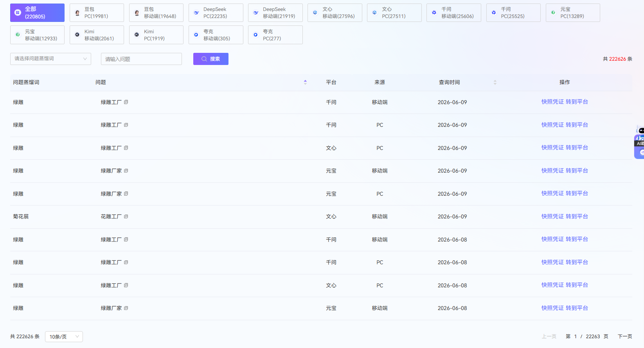Open 快照凭证 for 元宝 移动端 2026-06-09 row
644x348 pixels.
pos(552,171)
